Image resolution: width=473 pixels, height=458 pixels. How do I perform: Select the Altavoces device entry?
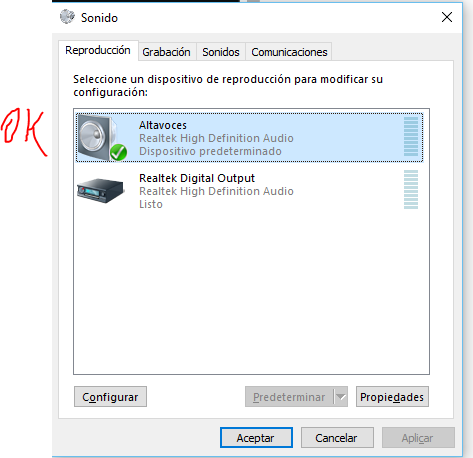click(x=250, y=137)
